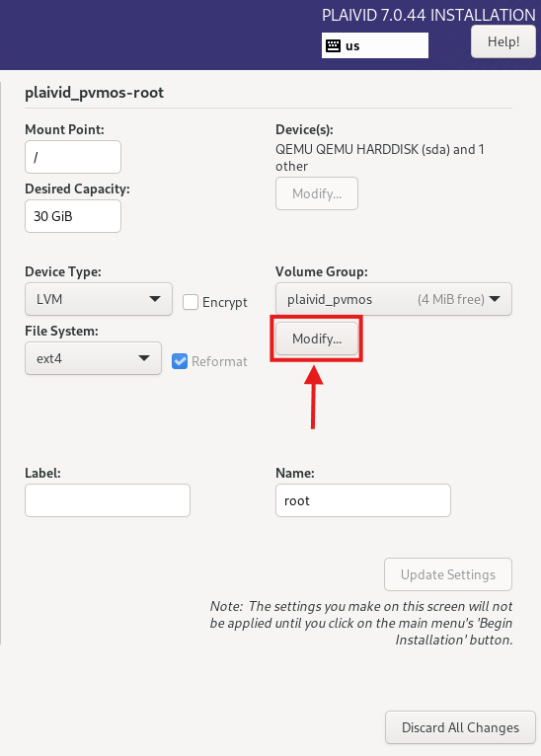Open the File System ext4 dropdown

pyautogui.click(x=93, y=358)
